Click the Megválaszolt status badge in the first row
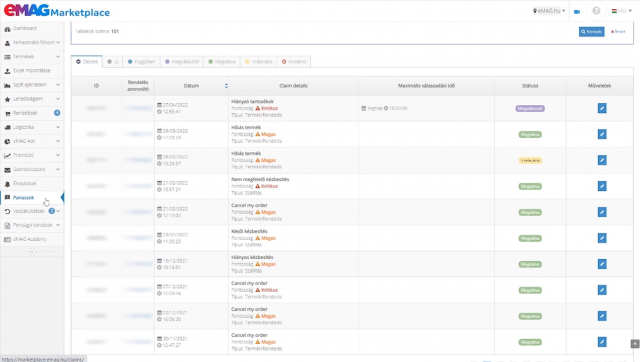Viewport: 640px width, 362px height. point(530,109)
